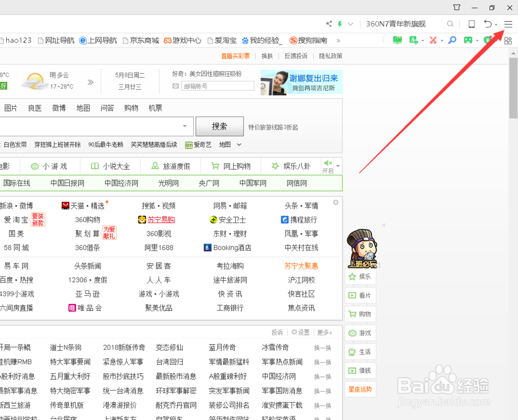518x420 pixels.
Task: Click the 购物 sidebar cart button
Action: tap(361, 314)
